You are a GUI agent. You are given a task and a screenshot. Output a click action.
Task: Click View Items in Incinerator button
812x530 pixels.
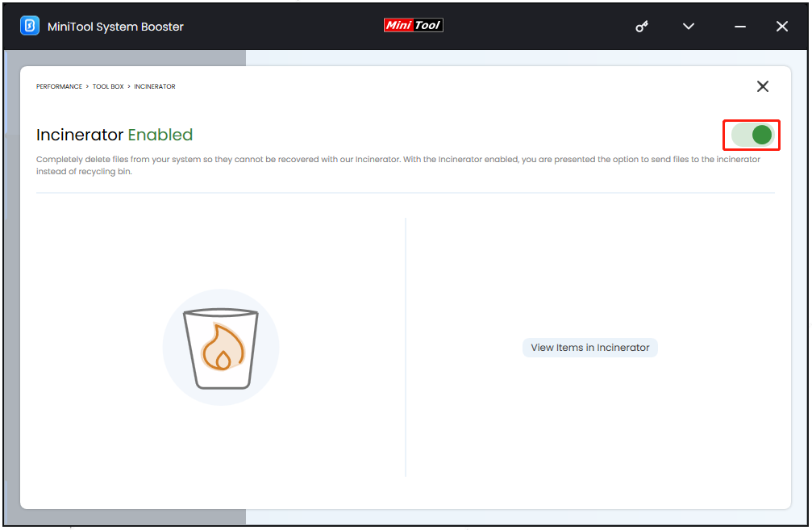(589, 348)
